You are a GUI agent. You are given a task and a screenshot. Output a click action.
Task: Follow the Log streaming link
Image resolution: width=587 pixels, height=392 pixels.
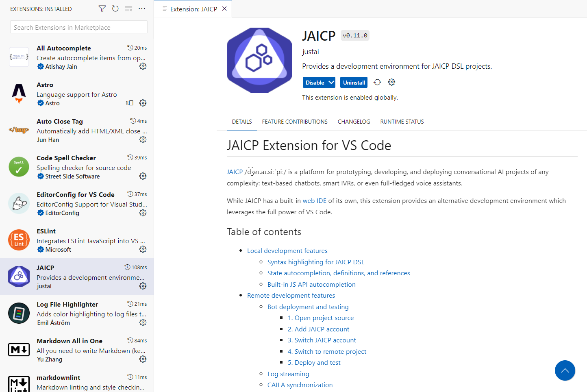click(288, 374)
